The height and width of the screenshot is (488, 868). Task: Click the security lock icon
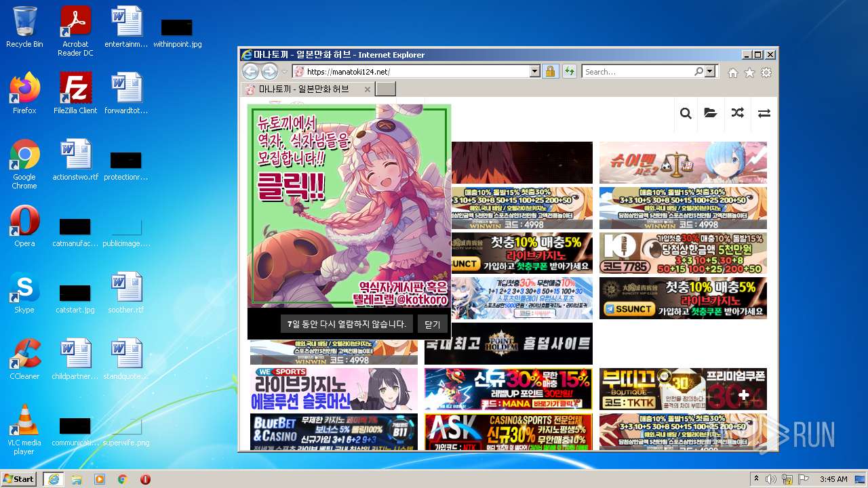pos(550,71)
